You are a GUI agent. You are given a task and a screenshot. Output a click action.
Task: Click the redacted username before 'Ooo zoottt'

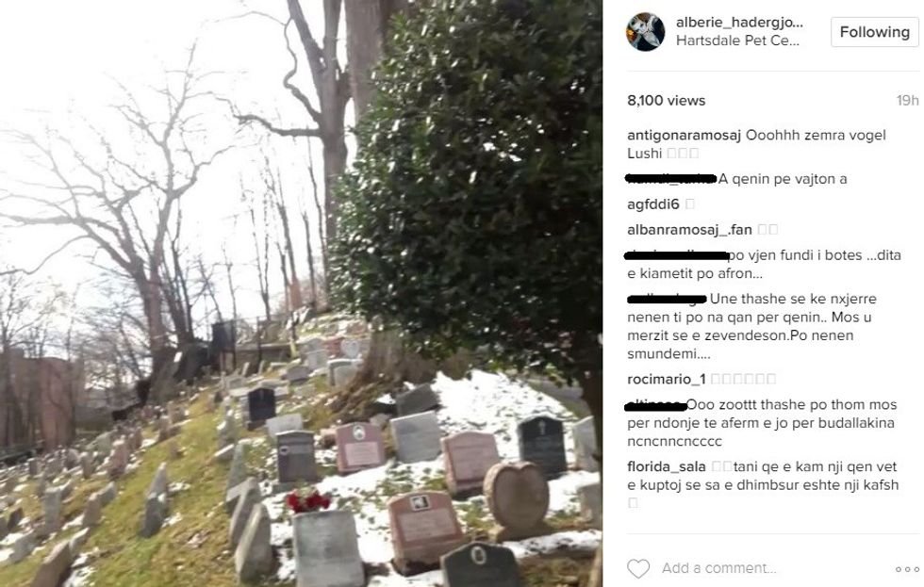coord(655,405)
